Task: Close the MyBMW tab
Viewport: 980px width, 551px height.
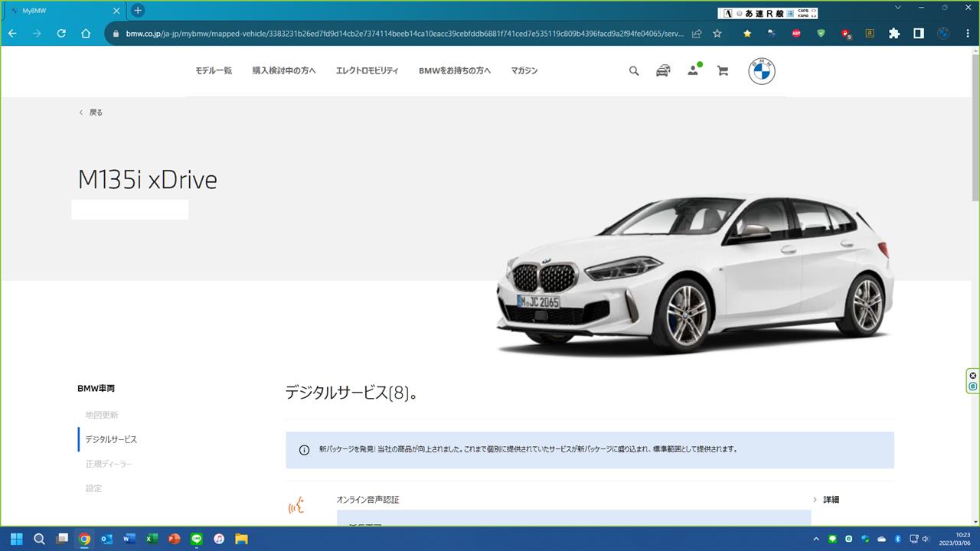Action: point(116,11)
